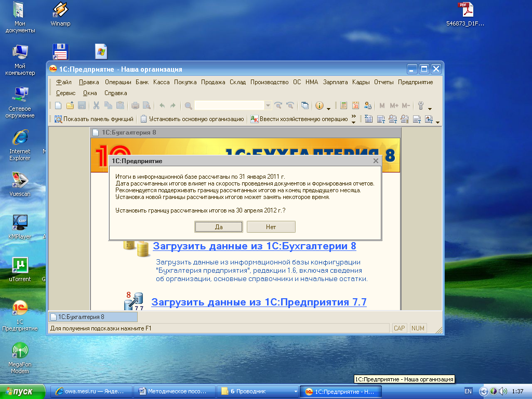Open the Calendar icon showing 31
The height and width of the screenshot is (399, 532).
(355, 105)
